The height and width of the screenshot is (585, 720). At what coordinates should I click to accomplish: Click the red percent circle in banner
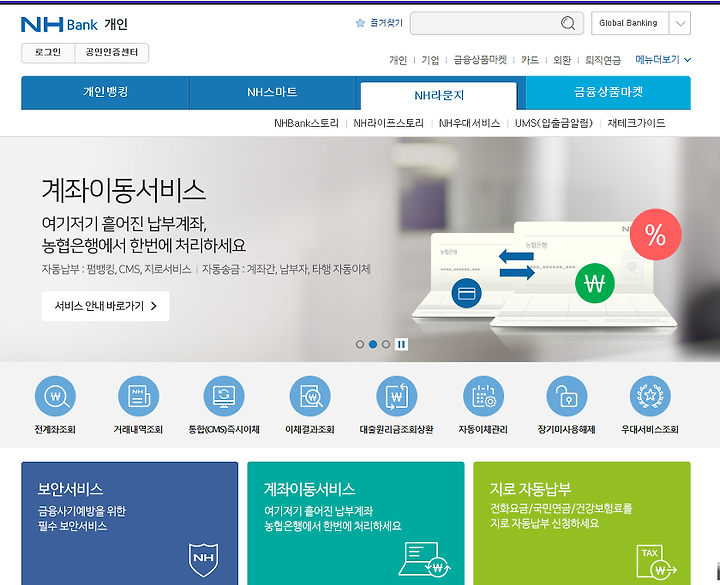(655, 235)
